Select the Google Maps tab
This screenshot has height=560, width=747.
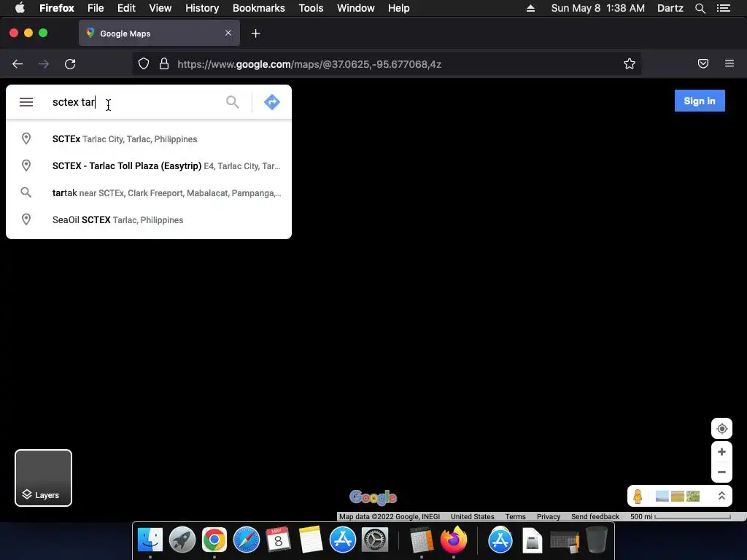pos(159,34)
